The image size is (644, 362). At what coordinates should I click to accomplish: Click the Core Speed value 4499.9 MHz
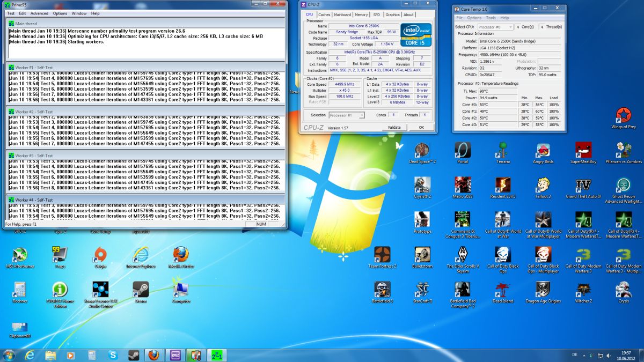click(x=343, y=85)
